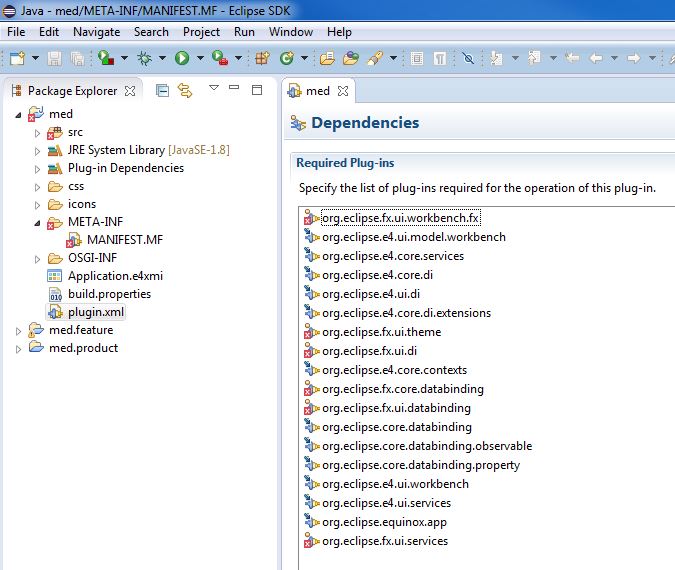Minimize the Package Explorer view
Image resolution: width=675 pixels, height=570 pixels.
click(234, 87)
